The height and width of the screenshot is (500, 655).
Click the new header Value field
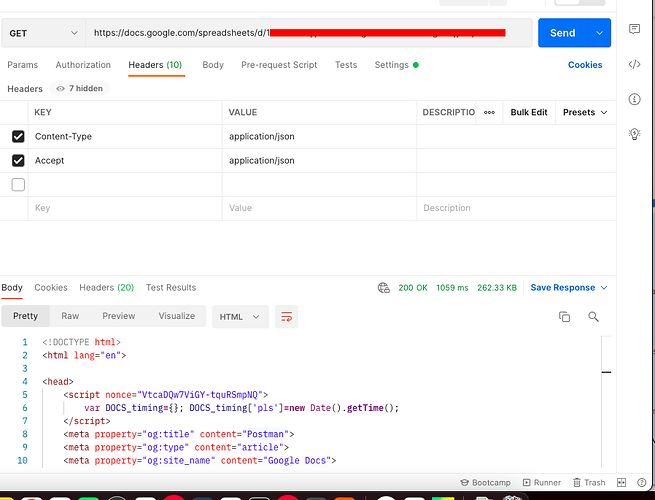coord(319,208)
